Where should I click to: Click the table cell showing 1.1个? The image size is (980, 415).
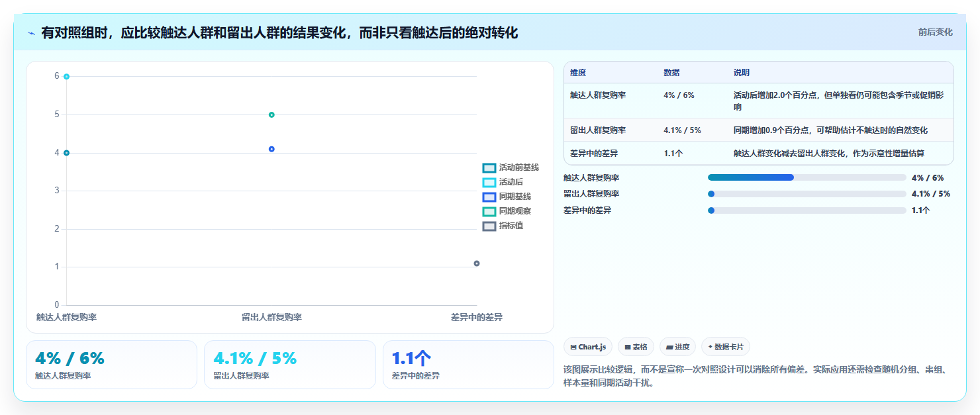[x=673, y=154]
